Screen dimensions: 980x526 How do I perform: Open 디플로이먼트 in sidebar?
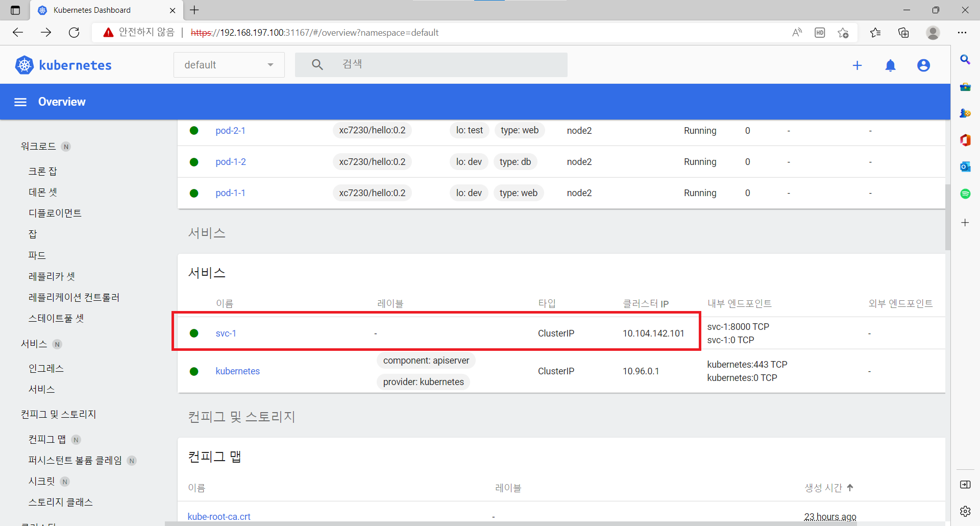55,213
